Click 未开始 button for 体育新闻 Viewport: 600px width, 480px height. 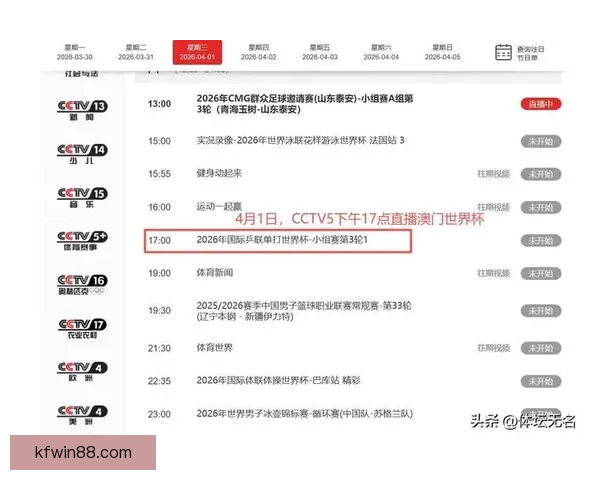[x=541, y=274]
